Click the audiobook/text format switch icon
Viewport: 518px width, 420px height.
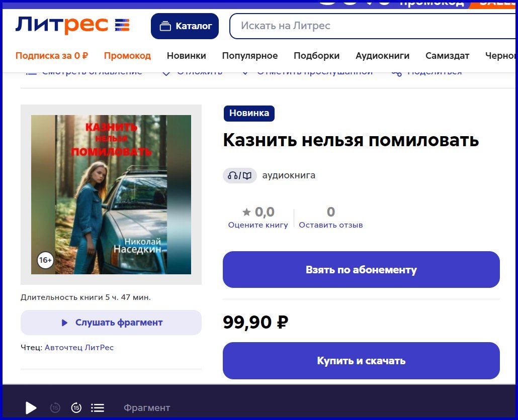click(240, 175)
